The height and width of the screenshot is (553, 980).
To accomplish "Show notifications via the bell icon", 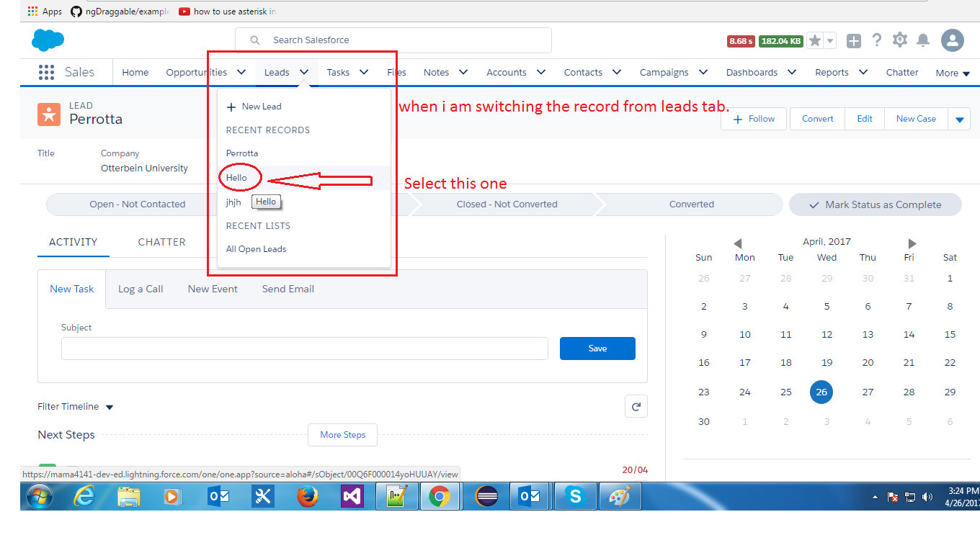I will (923, 40).
